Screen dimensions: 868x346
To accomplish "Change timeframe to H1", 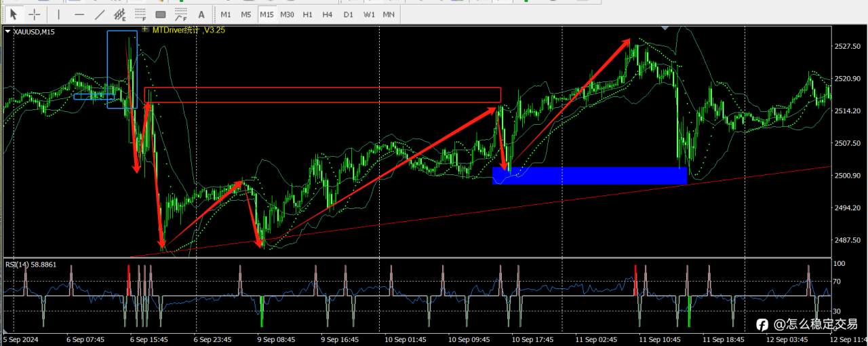I will click(308, 14).
